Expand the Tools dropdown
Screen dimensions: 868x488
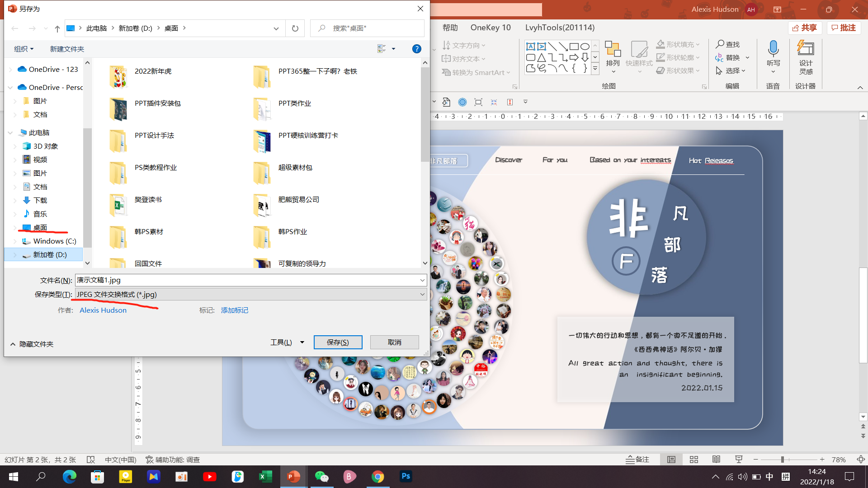[x=287, y=343]
